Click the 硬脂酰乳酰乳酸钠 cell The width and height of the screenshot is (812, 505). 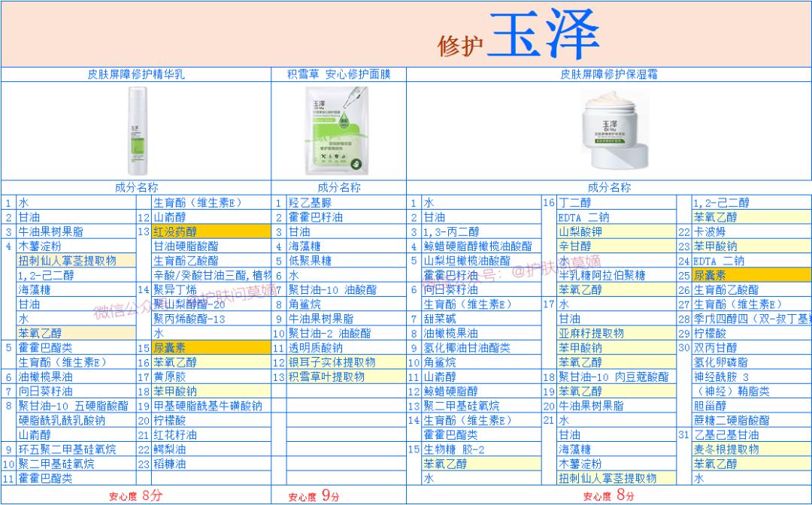tap(77, 420)
